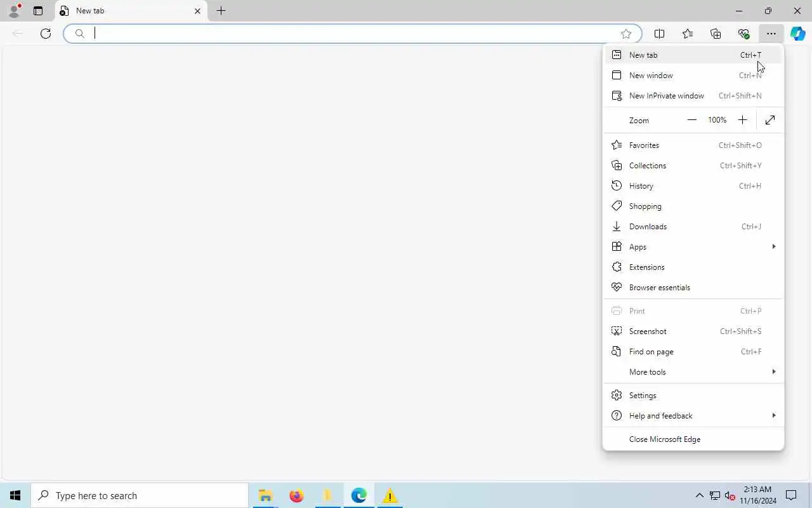
Task: Click the 100% zoom level text
Action: click(717, 120)
